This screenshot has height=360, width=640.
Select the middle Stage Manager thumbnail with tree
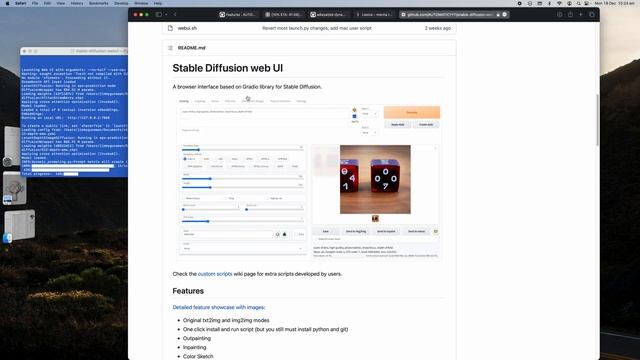[x=14, y=188]
